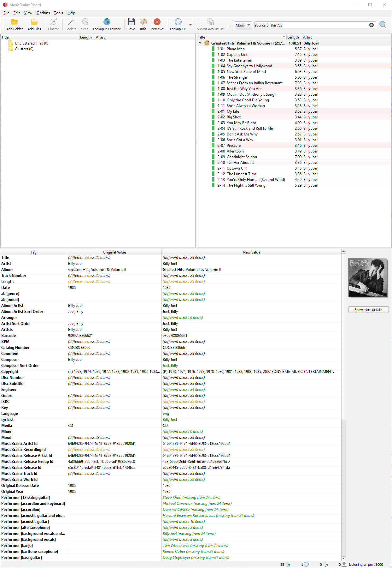Click the Cluster toolbar icon
Image resolution: width=392 pixels, height=568 pixels.
pyautogui.click(x=53, y=22)
